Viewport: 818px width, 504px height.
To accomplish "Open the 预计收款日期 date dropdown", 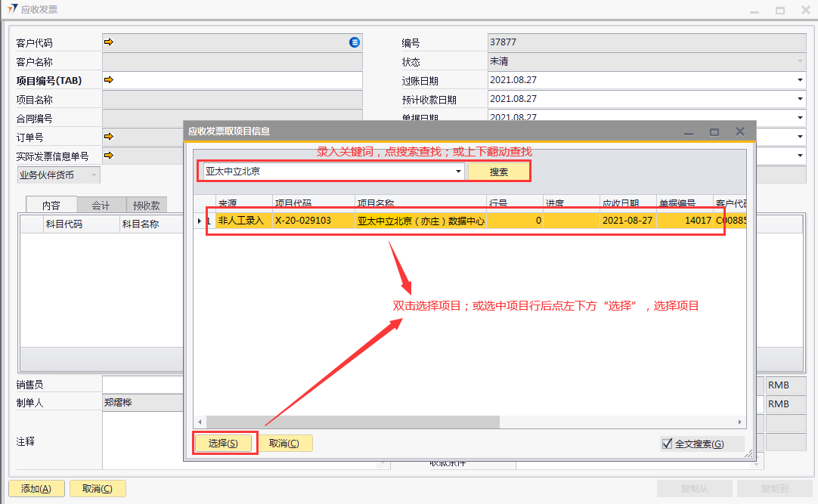I will tap(800, 99).
